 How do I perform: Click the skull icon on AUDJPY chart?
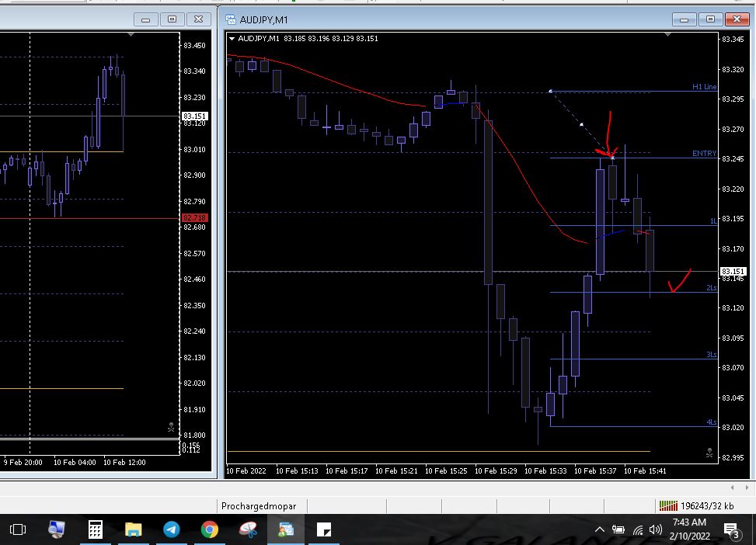[709, 453]
